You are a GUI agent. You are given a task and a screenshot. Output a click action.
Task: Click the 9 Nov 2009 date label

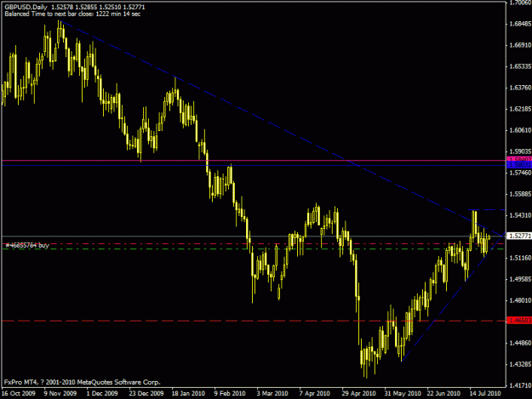point(60,394)
